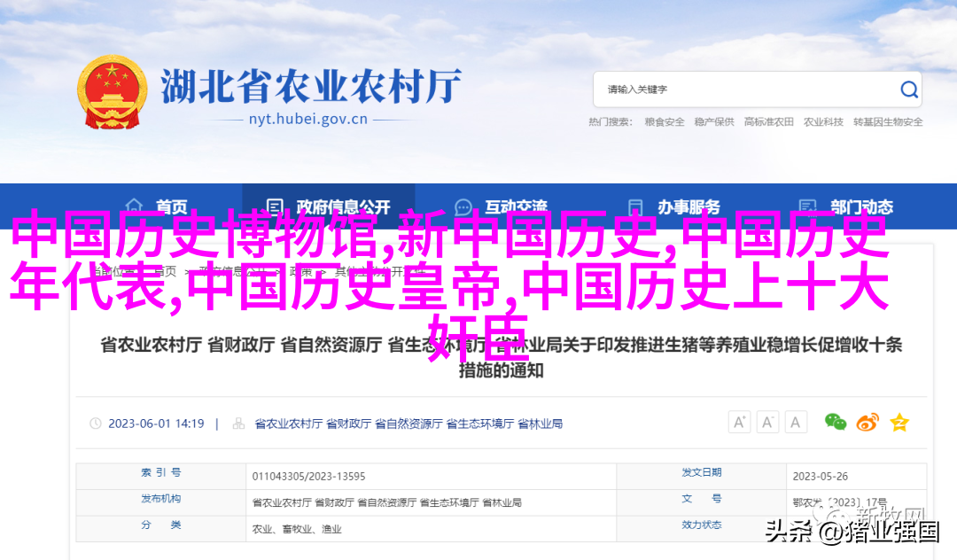Click the 粮食安全 hot search link
The height and width of the screenshot is (560, 957).
665,122
